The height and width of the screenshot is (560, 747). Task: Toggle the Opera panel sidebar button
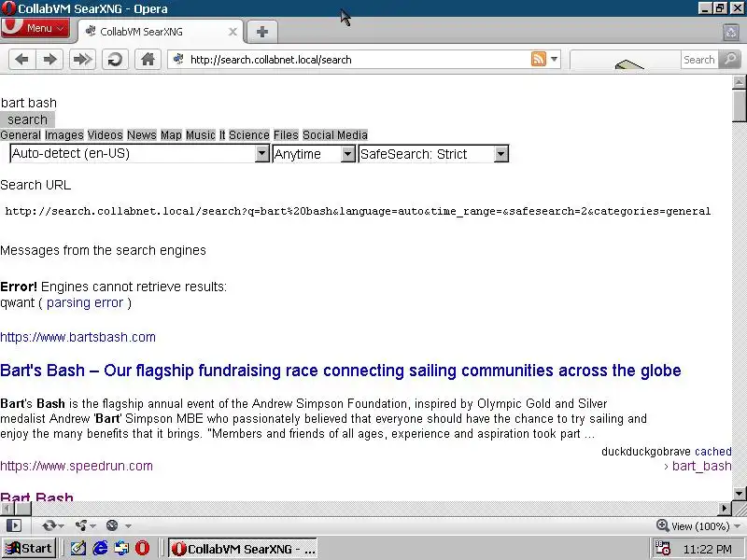14,525
